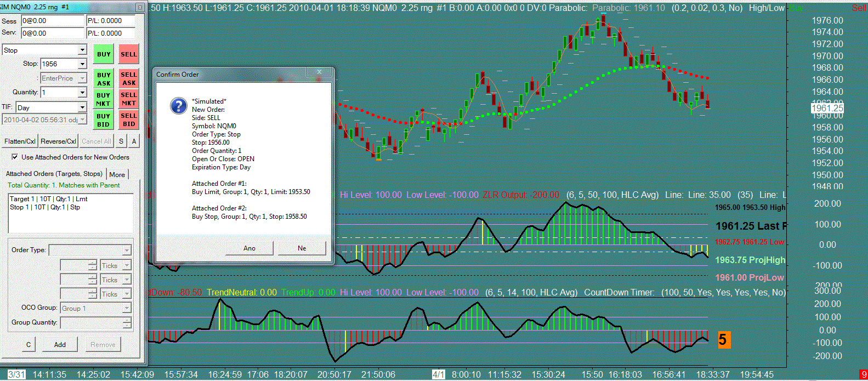The width and height of the screenshot is (868, 381).
Task: Click the red Sell label in the chart header
Action: pos(859,8)
